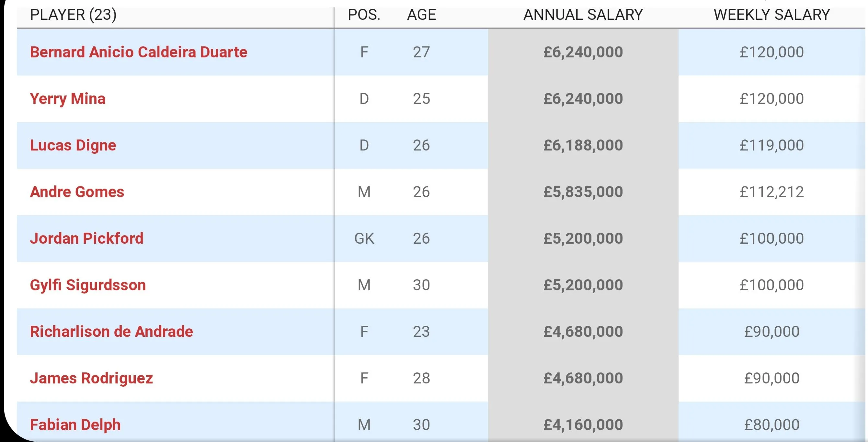
Task: Click the WEEKLY SALARY column header
Action: [x=771, y=15]
